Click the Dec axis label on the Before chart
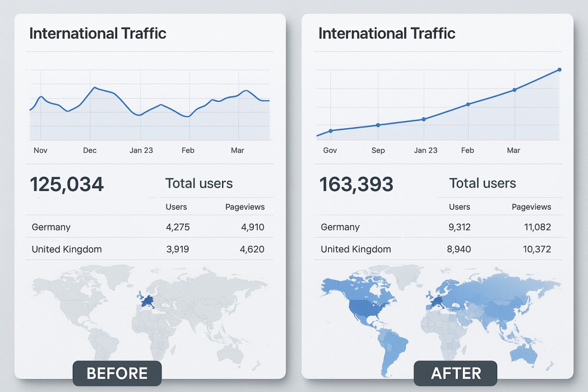The width and height of the screenshot is (588, 392). [90, 151]
